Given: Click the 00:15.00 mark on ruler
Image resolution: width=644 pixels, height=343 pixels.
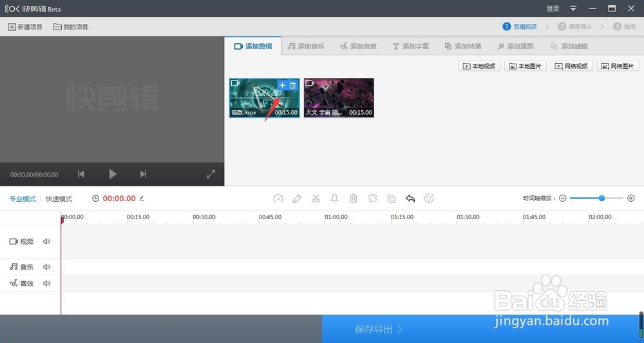Looking at the screenshot, I should (x=138, y=217).
